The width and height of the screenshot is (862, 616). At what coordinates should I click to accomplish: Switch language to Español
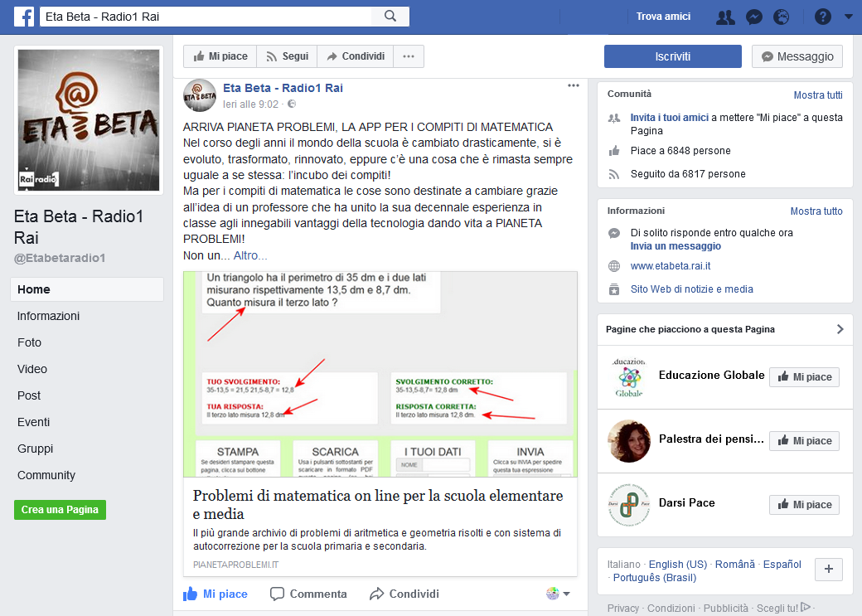pos(782,565)
